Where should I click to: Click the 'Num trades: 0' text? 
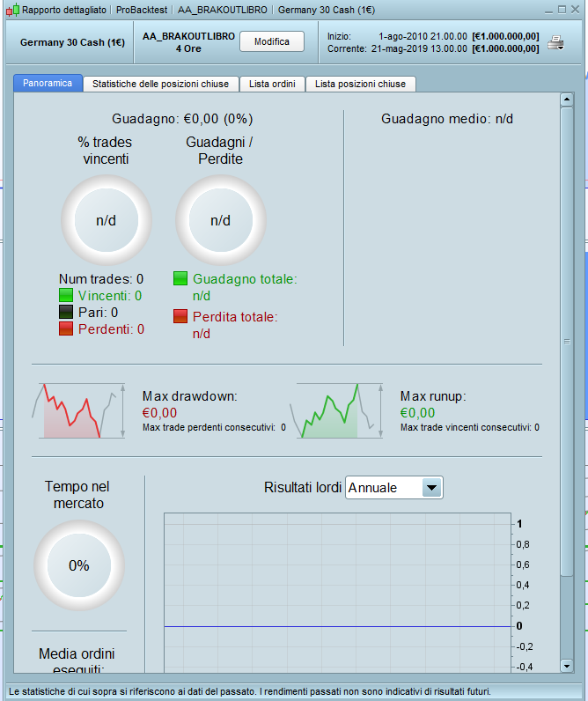pos(101,279)
